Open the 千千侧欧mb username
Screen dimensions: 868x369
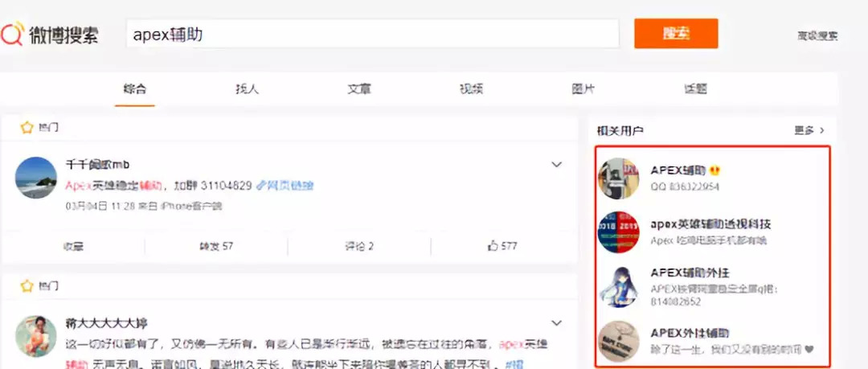coord(97,165)
